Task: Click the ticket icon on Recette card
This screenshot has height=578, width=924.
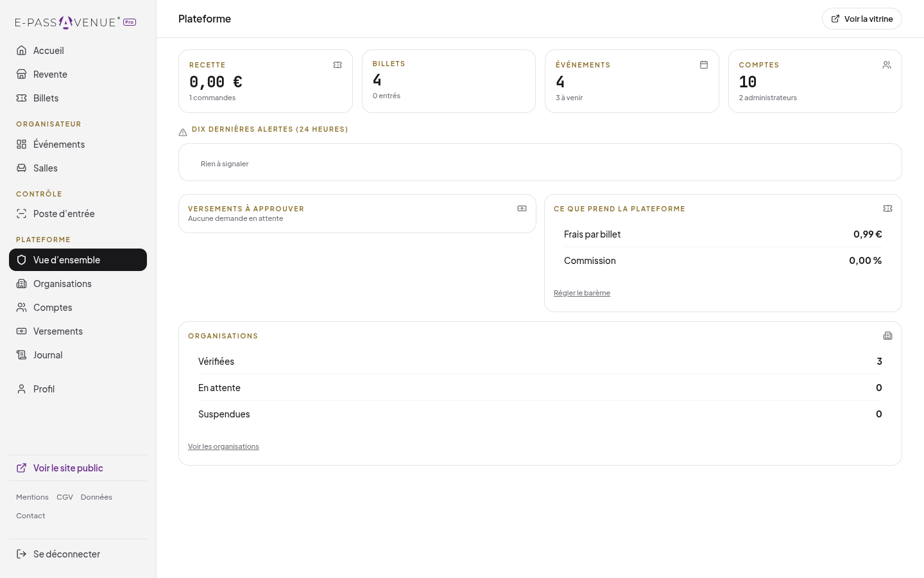Action: 338,65
